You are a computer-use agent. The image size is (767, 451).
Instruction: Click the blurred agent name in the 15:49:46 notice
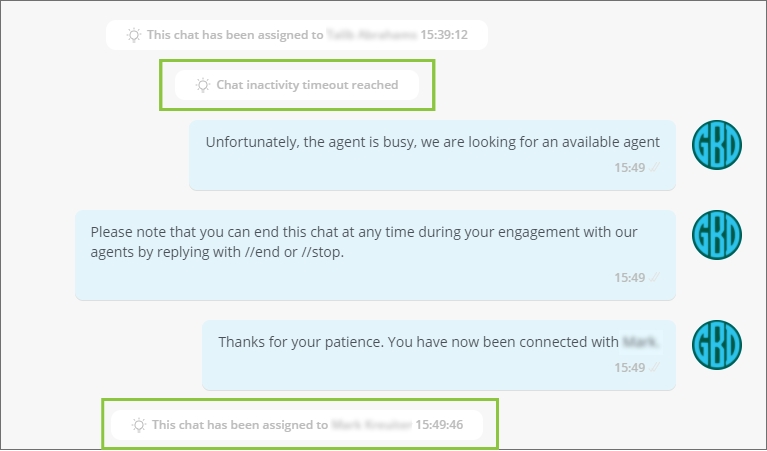(370, 425)
